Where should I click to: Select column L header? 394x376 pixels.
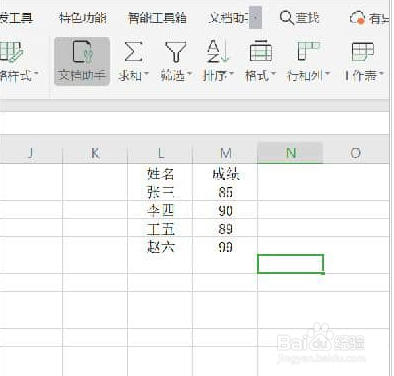point(160,153)
